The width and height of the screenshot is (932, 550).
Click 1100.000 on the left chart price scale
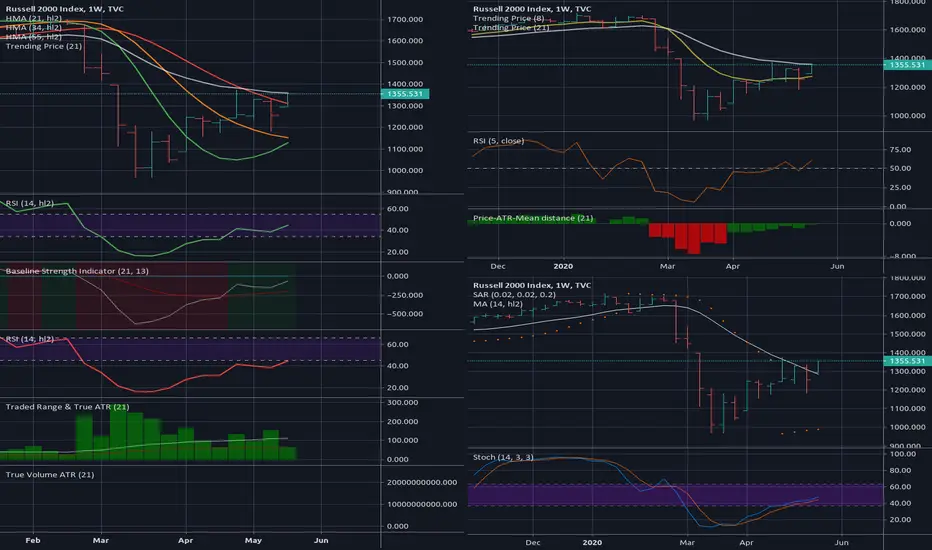point(405,149)
